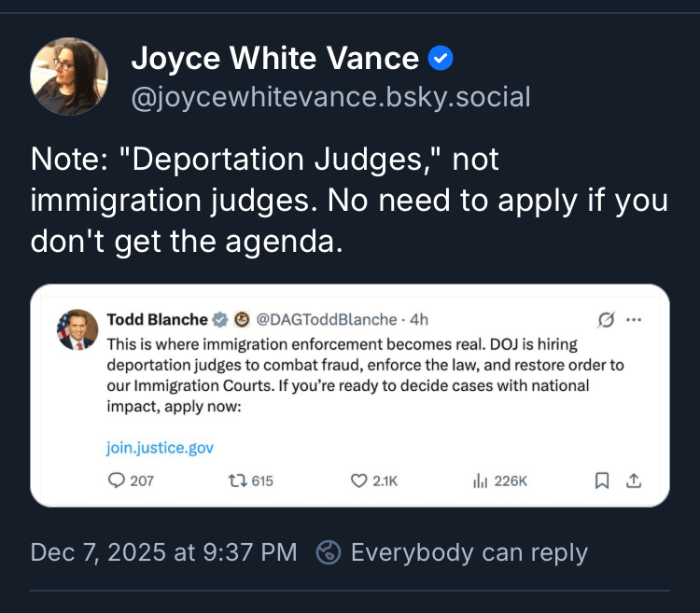Click Joyce White Vance's blue verified badge
The image size is (700, 613).
click(x=440, y=60)
